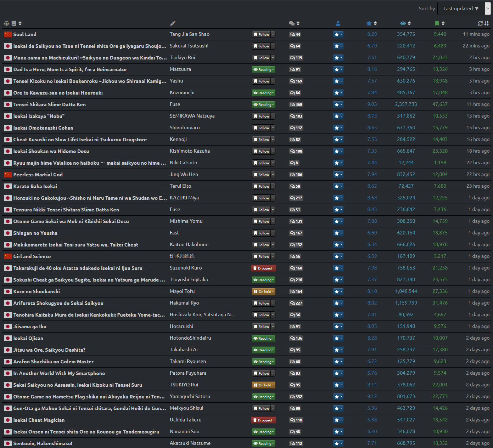Image resolution: width=493 pixels, height=448 pixels.
Task: Expand follow options arrow for Isekai Izakaya Nobu
Action: pos(273,116)
